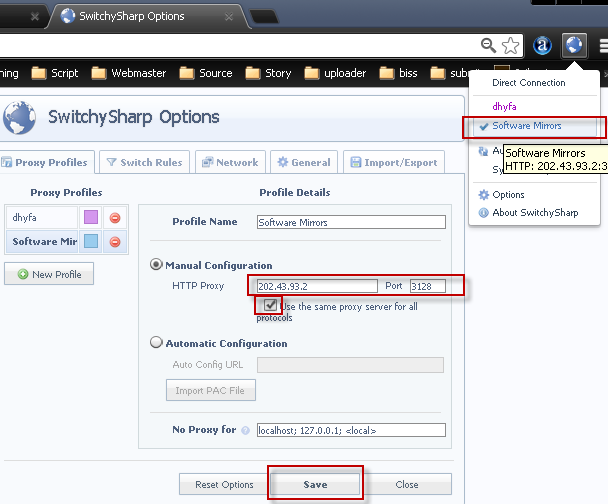Pick the blue swatch for Software Mirrors
The width and height of the screenshot is (608, 504).
[x=91, y=242]
